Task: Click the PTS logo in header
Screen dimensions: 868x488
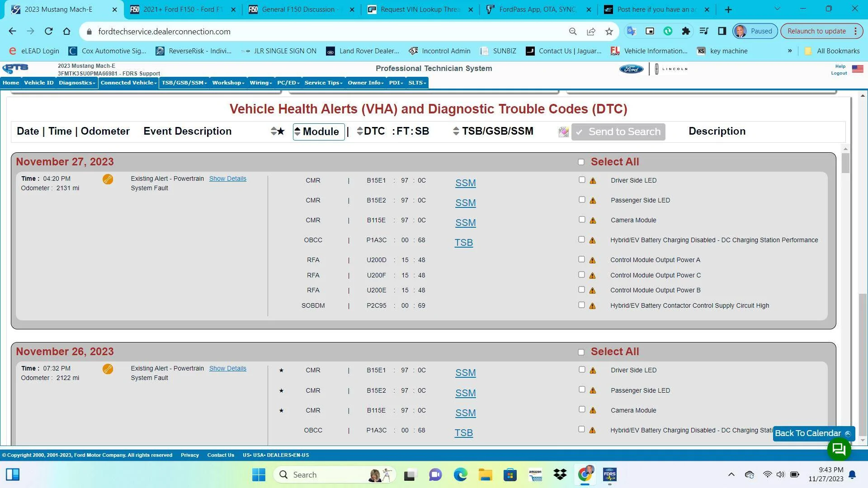Action: click(x=15, y=69)
